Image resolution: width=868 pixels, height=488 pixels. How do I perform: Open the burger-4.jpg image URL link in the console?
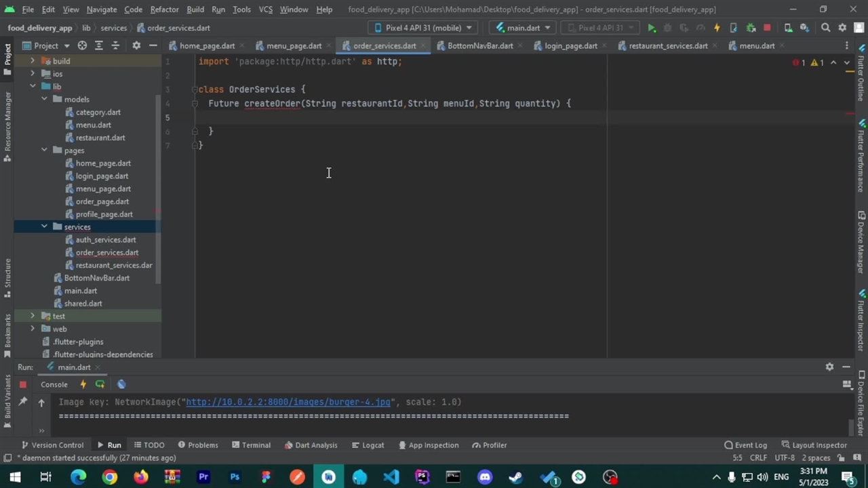288,402
